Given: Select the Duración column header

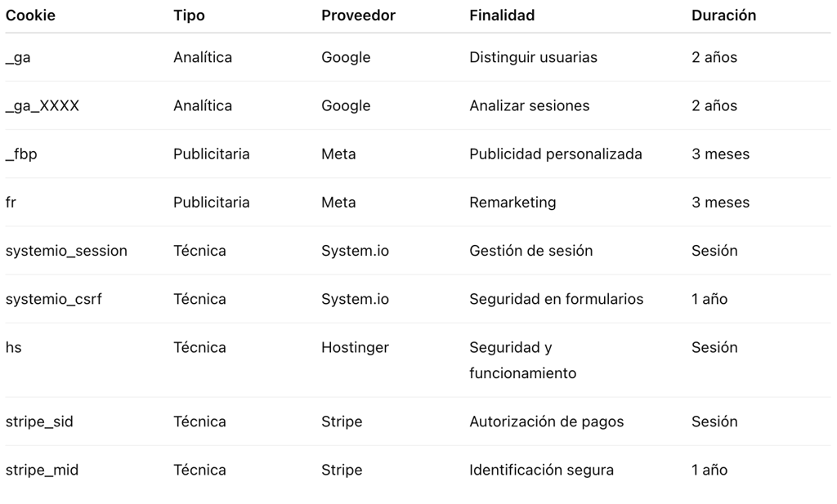Looking at the screenshot, I should tap(723, 16).
